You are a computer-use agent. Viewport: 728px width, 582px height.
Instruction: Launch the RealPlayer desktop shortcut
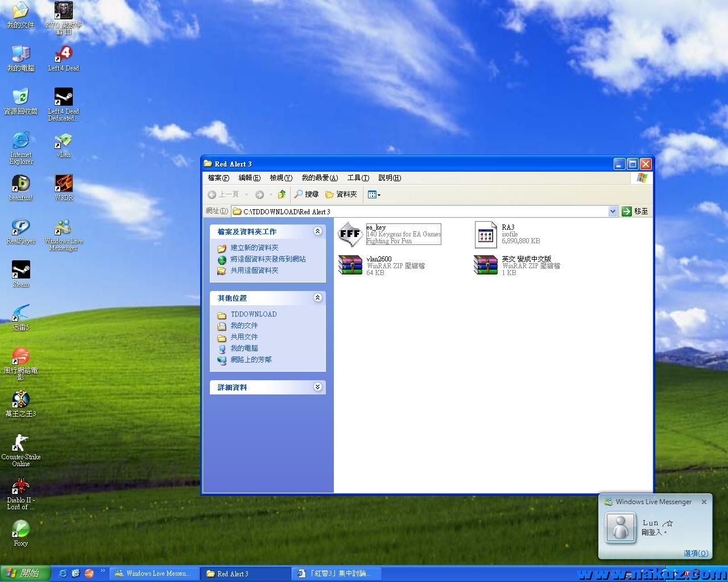point(20,231)
